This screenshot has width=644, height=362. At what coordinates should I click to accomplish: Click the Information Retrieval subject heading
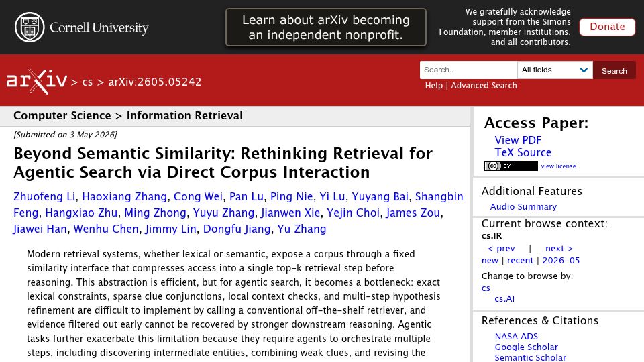(184, 116)
